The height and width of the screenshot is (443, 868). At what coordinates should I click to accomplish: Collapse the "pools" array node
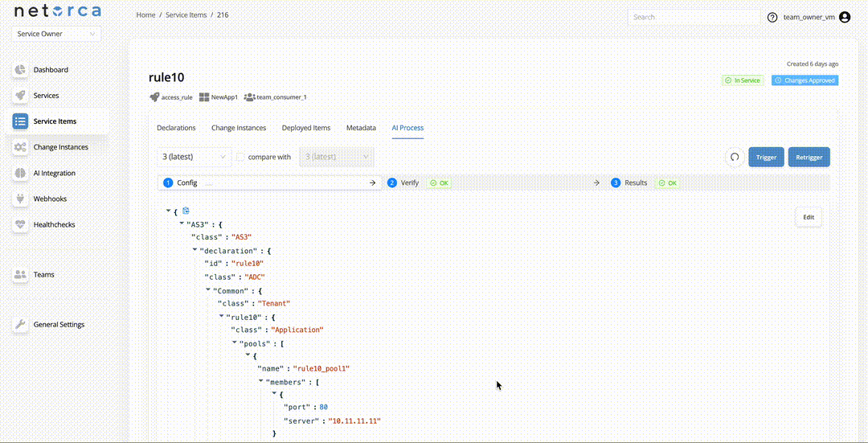235,343
